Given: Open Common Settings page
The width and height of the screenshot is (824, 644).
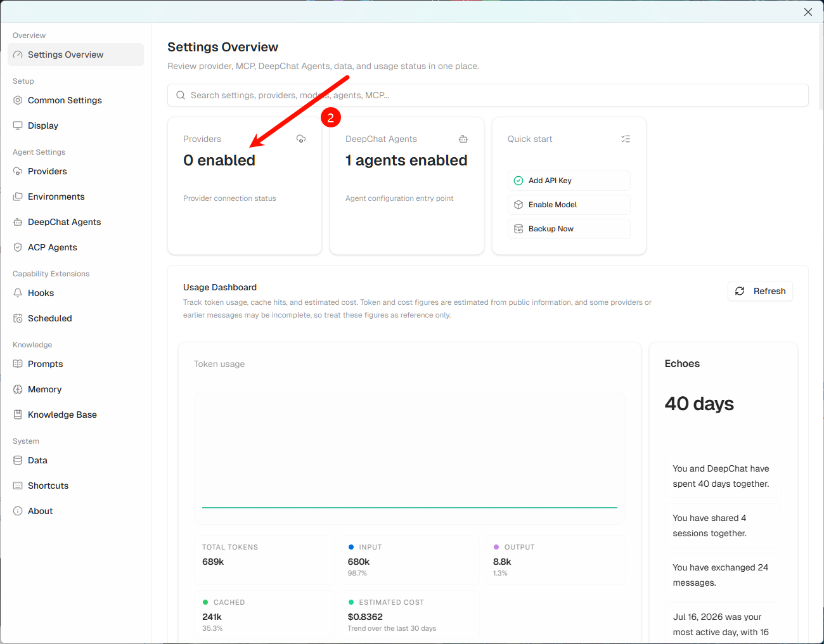Looking at the screenshot, I should pos(75,100).
